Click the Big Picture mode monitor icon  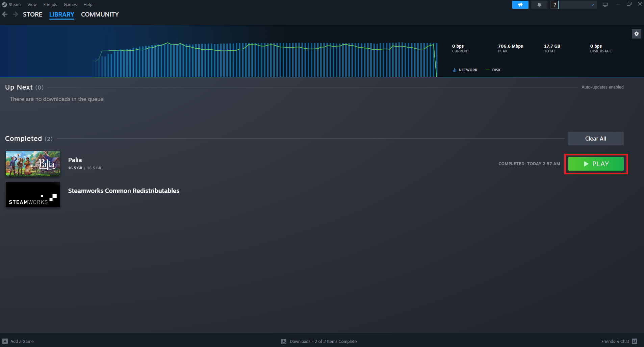(605, 5)
